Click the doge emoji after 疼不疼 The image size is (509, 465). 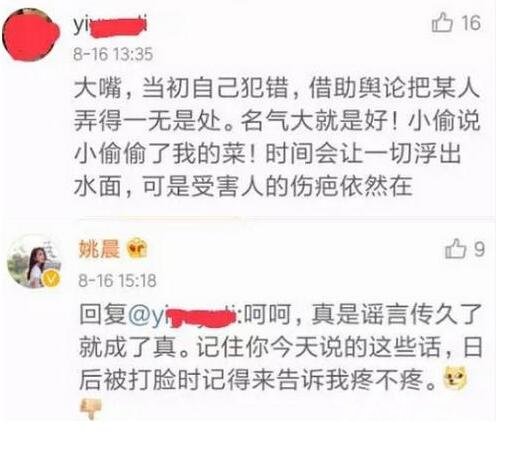[x=455, y=378]
